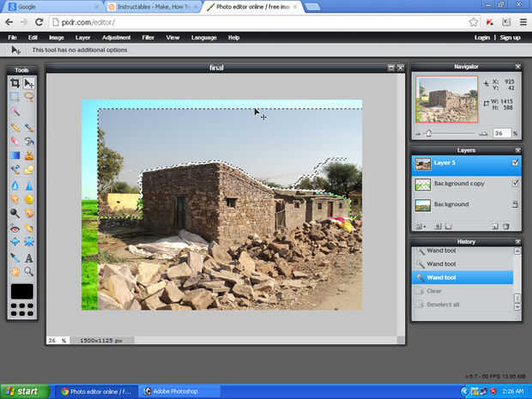This screenshot has height=399, width=532.
Task: Select the Drawing shape tool
Action: (29, 169)
